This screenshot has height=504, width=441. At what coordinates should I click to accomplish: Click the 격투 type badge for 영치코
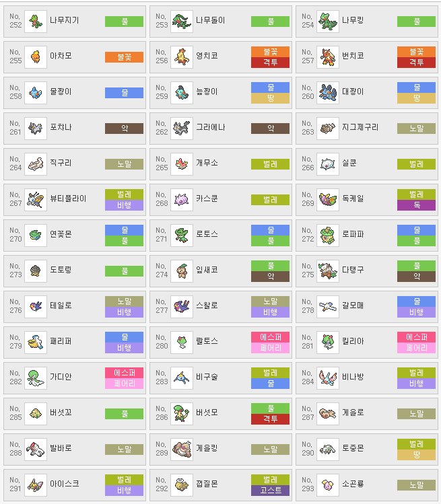(x=270, y=63)
